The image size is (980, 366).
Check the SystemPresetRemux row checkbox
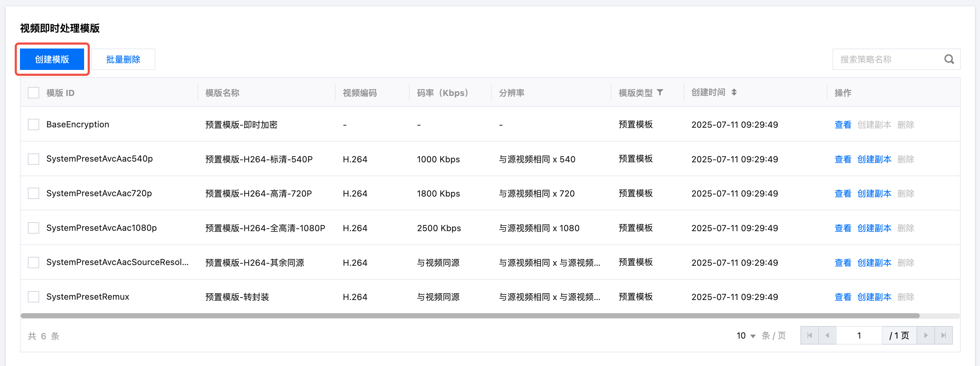(x=33, y=297)
